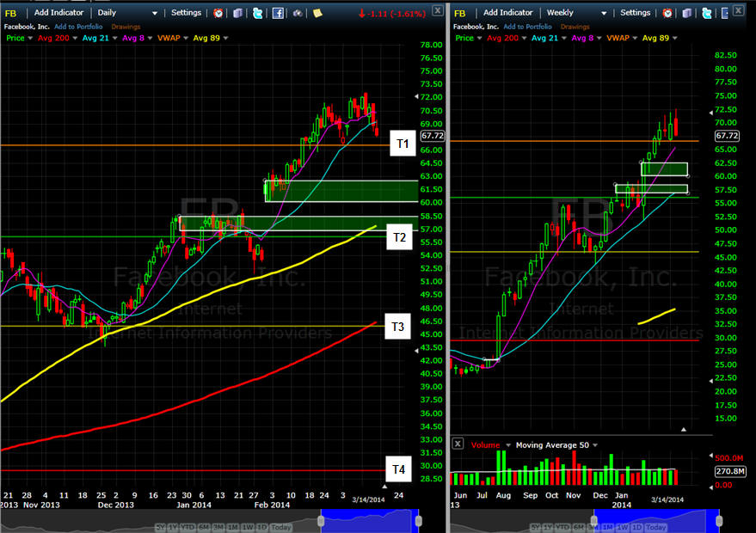This screenshot has height=533, width=756.
Task: Open the yellow sticky note icon in Daily chart
Action: click(317, 13)
